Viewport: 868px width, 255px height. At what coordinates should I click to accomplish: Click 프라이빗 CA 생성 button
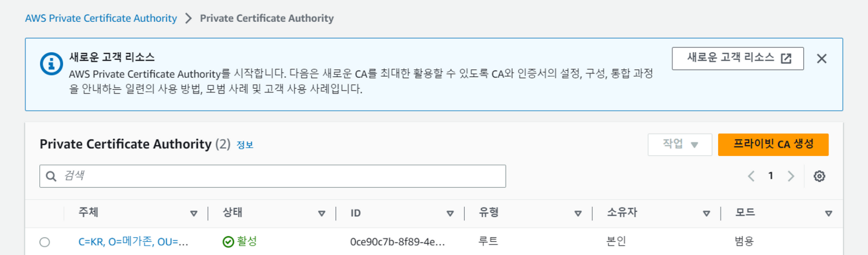[x=773, y=145]
